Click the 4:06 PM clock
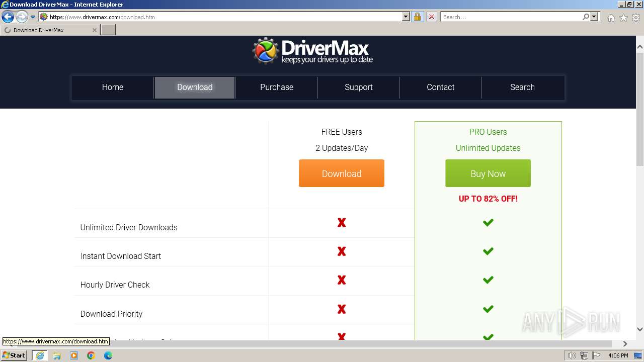Viewport: 644px width, 362px height. (618, 355)
